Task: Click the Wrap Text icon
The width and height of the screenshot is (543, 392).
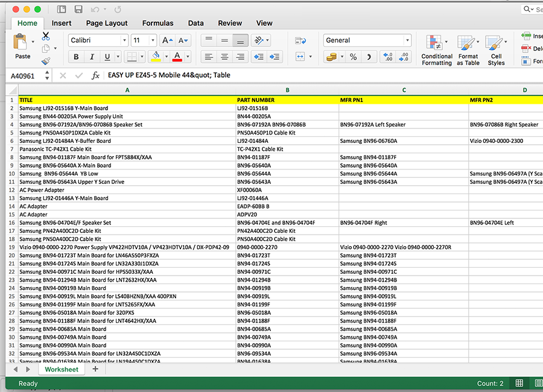Action: (x=300, y=40)
